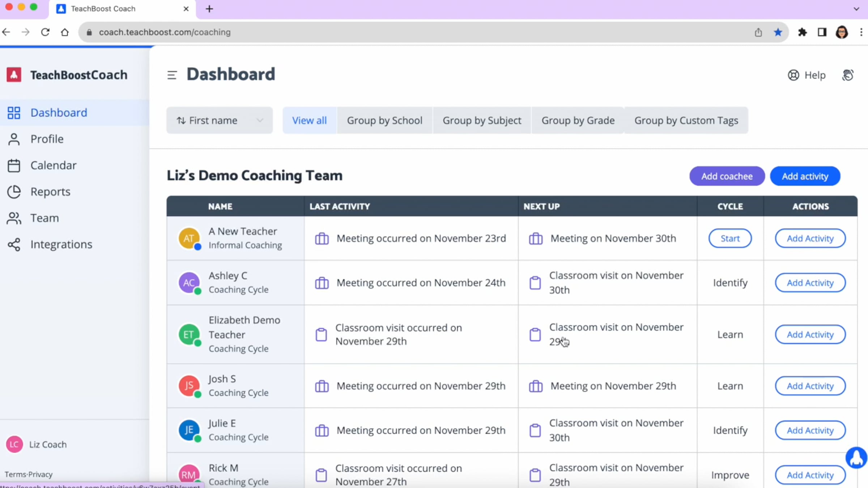868x488 pixels.
Task: Click the browser extensions puzzle icon
Action: click(x=802, y=32)
